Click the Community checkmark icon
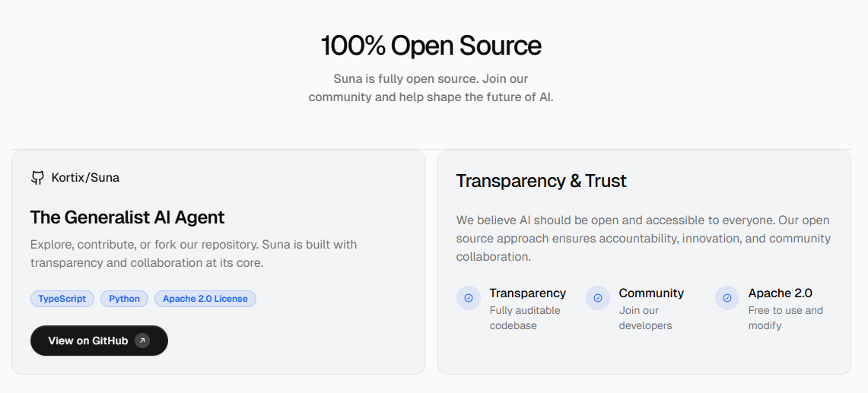The height and width of the screenshot is (393, 868). tap(598, 298)
